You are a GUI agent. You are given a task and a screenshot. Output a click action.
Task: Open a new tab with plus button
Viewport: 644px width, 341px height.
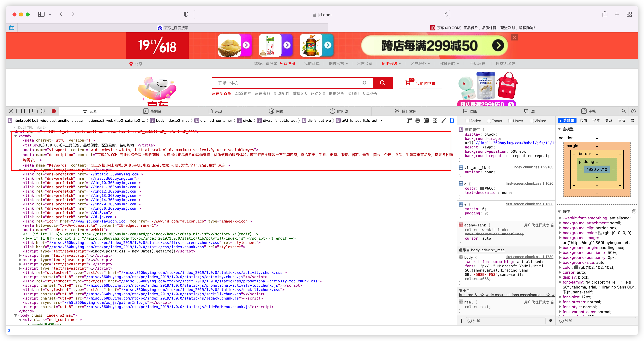[x=617, y=14]
